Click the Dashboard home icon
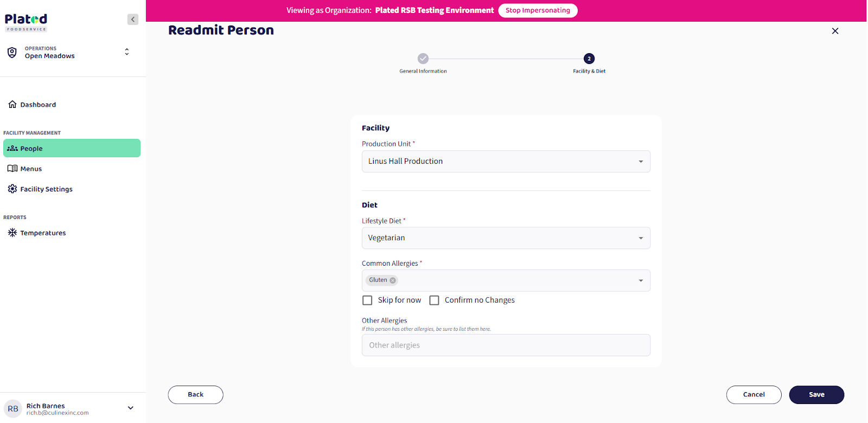The width and height of the screenshot is (868, 423). click(12, 105)
